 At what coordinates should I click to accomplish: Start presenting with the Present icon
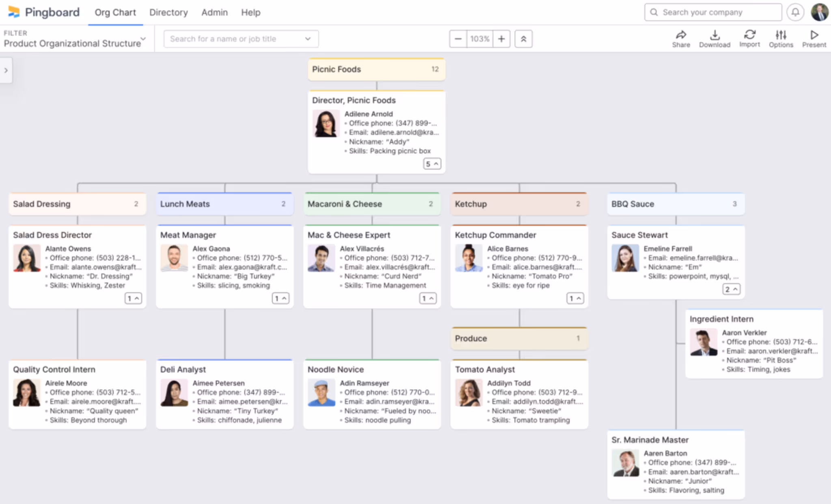pyautogui.click(x=814, y=39)
